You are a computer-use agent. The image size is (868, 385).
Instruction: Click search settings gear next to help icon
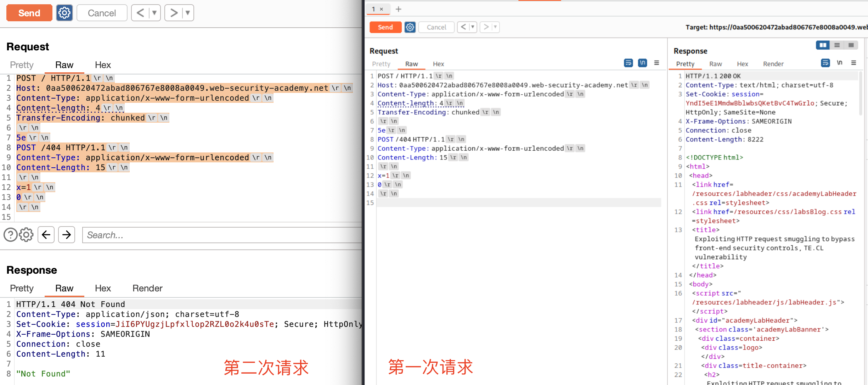26,235
